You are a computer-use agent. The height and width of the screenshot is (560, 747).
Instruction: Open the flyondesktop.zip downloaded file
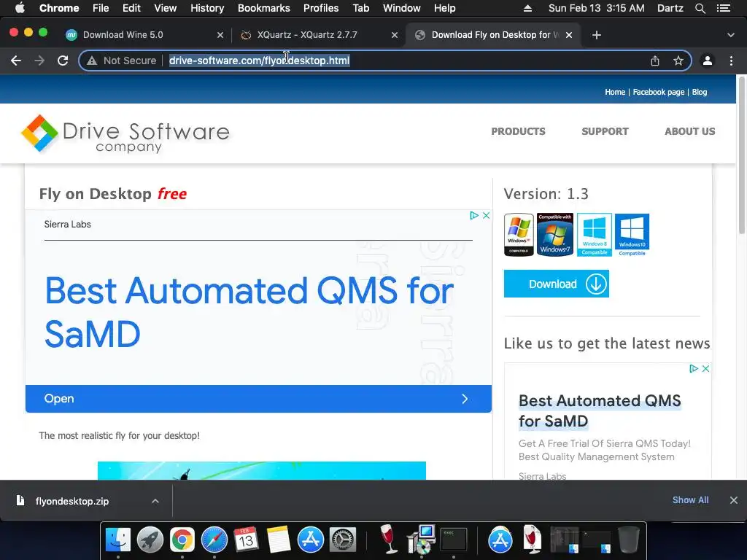71,501
